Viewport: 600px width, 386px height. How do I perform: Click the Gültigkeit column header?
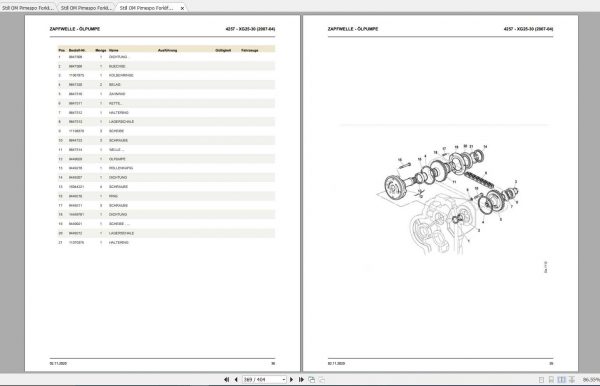223,50
